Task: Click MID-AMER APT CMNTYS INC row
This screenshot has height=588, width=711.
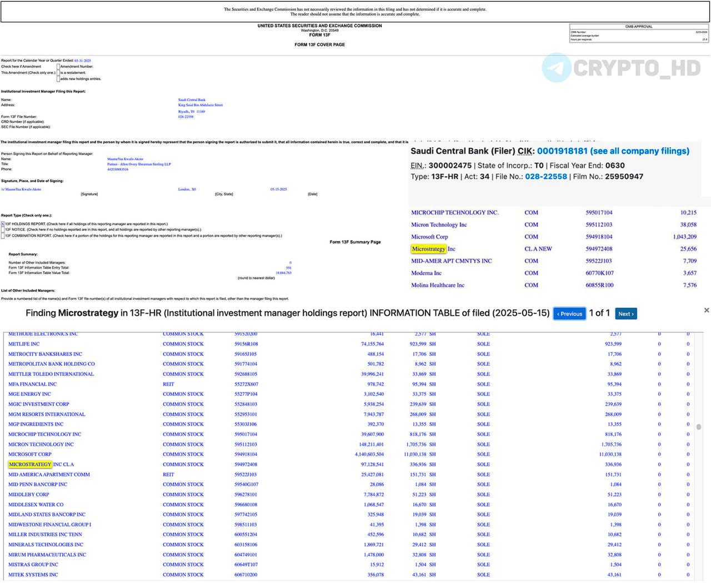Action: click(452, 261)
